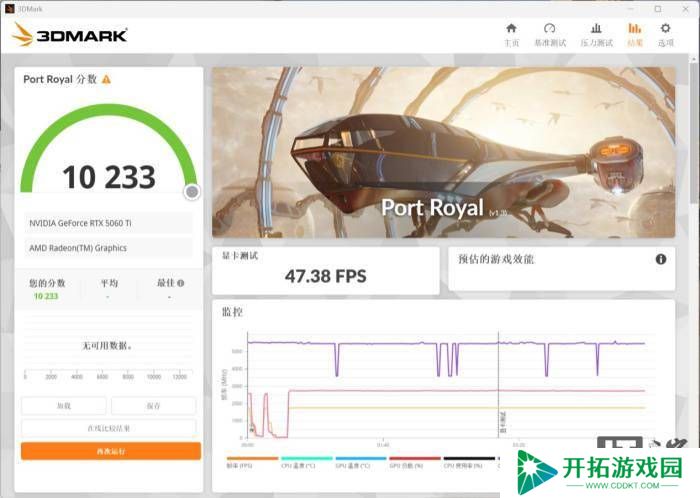
Task: Click the info icon in estimated game performance
Action: (661, 259)
